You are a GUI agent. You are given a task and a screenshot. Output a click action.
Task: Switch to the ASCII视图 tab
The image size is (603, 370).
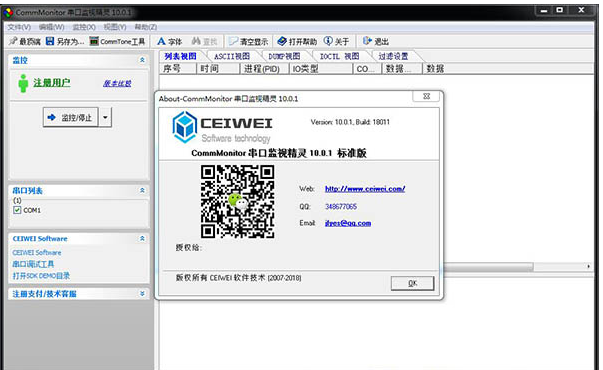(x=232, y=56)
